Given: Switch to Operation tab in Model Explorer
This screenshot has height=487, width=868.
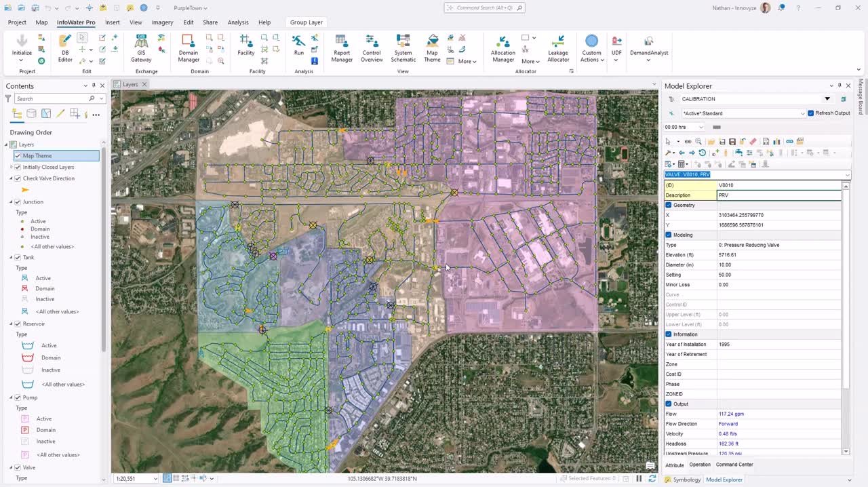Looking at the screenshot, I should tap(700, 465).
